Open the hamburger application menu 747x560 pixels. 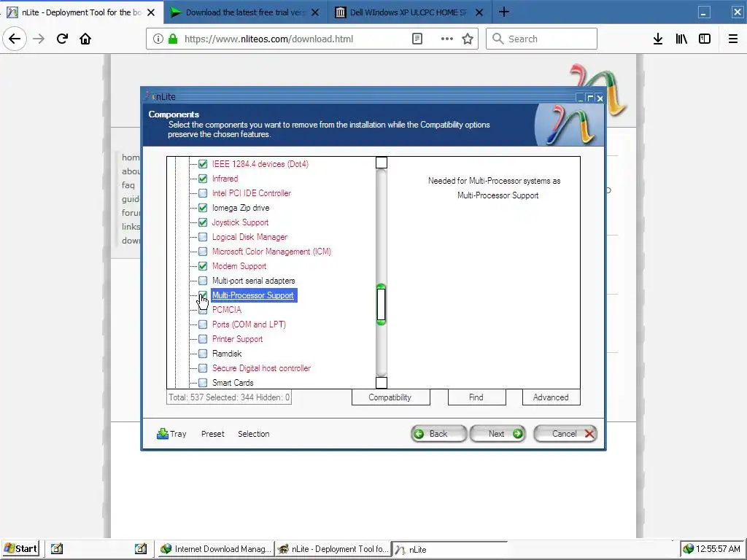pyautogui.click(x=733, y=39)
